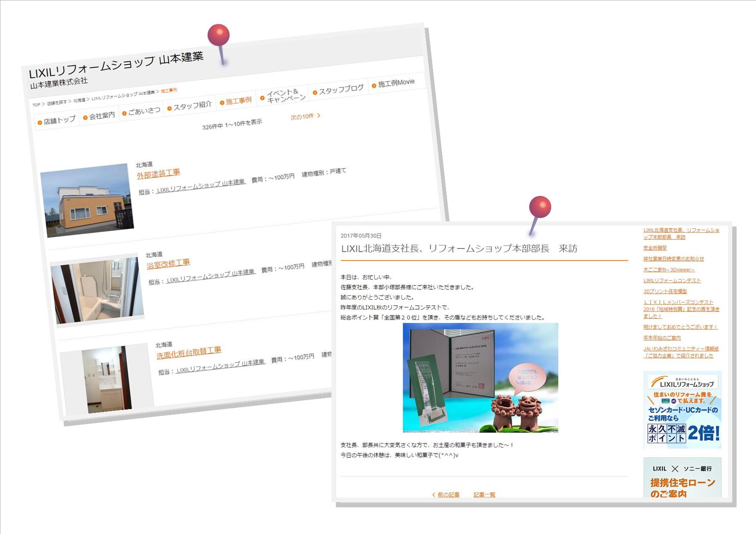
Task: Click the 北海道 breadcrumb link
Action: [x=79, y=100]
